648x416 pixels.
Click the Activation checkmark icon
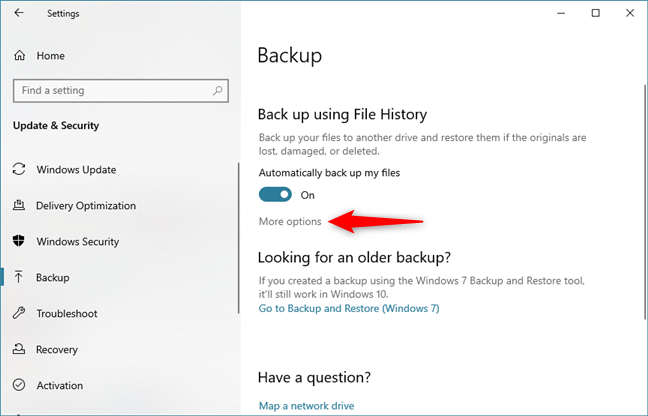pos(19,385)
